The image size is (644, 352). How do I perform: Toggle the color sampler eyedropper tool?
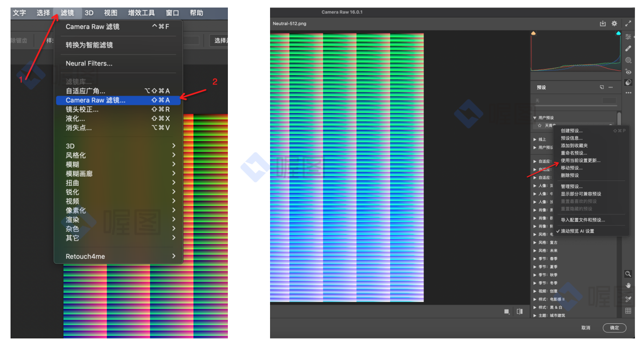[628, 299]
